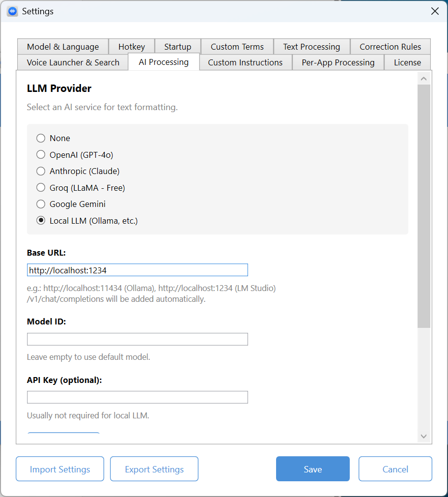Viewport: 448px width, 497px height.
Task: Switch to the Correction Rules tab
Action: click(390, 47)
